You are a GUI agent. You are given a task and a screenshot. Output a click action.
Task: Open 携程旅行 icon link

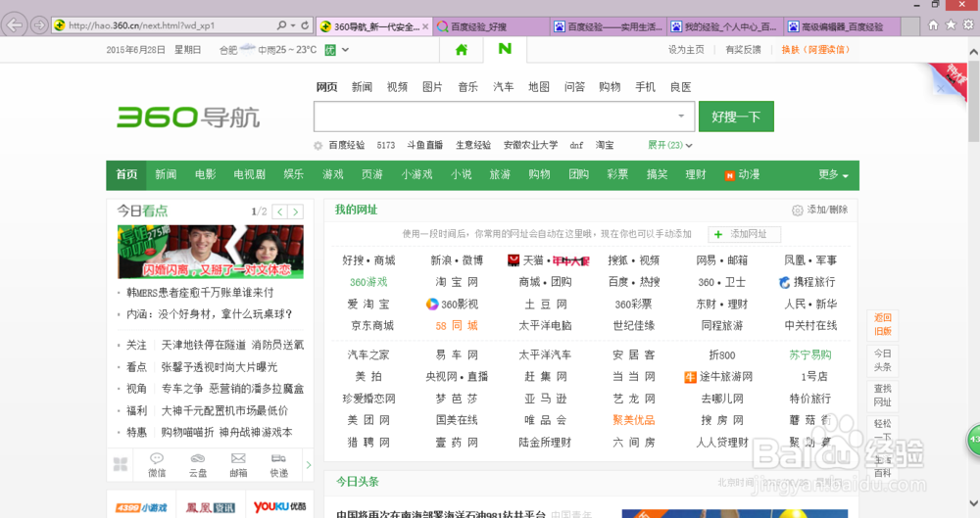[x=784, y=282]
